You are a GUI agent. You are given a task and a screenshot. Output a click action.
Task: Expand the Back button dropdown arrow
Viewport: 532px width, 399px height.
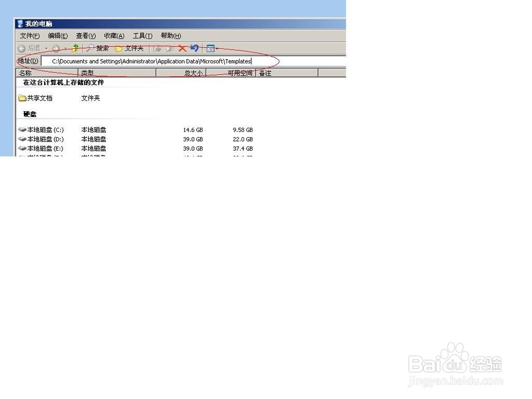(46, 48)
